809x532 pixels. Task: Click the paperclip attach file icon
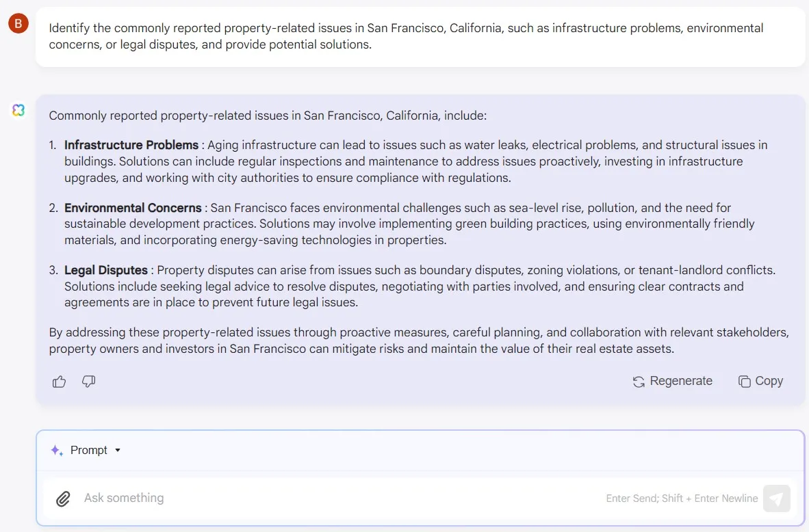63,498
